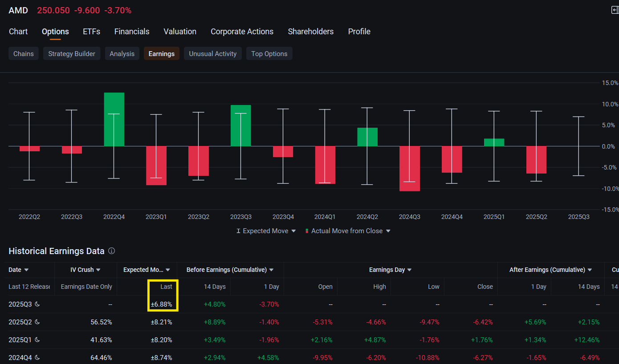Click the moon icon next to 2025Q3

pyautogui.click(x=37, y=304)
